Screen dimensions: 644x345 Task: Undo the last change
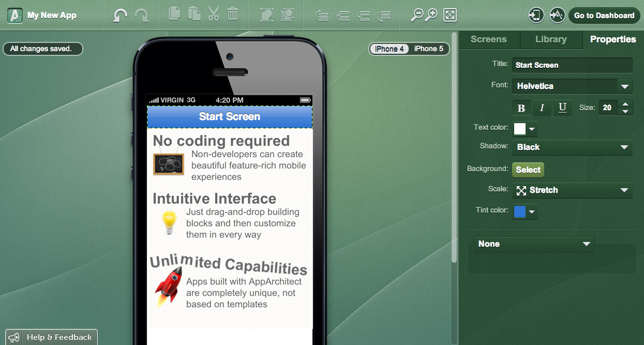pyautogui.click(x=120, y=15)
